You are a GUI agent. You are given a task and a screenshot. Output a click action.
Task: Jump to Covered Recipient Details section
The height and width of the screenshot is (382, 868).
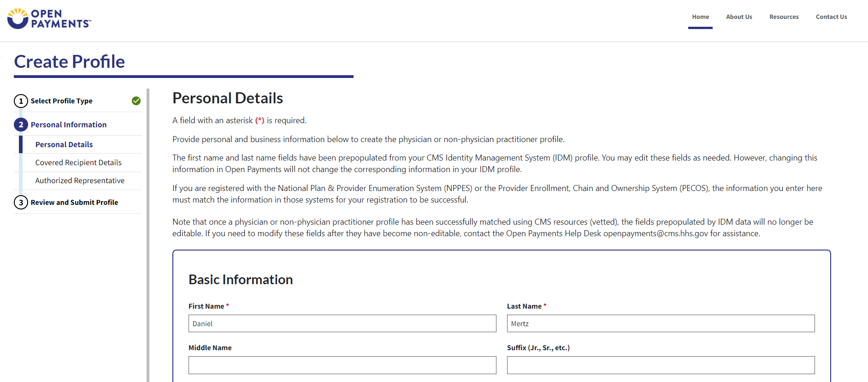point(78,162)
